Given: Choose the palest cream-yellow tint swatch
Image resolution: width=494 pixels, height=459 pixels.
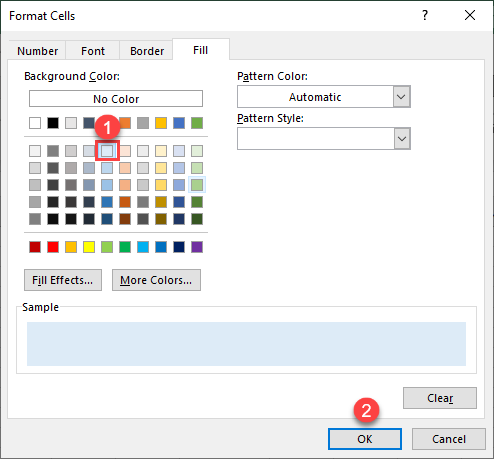Looking at the screenshot, I should tap(161, 151).
